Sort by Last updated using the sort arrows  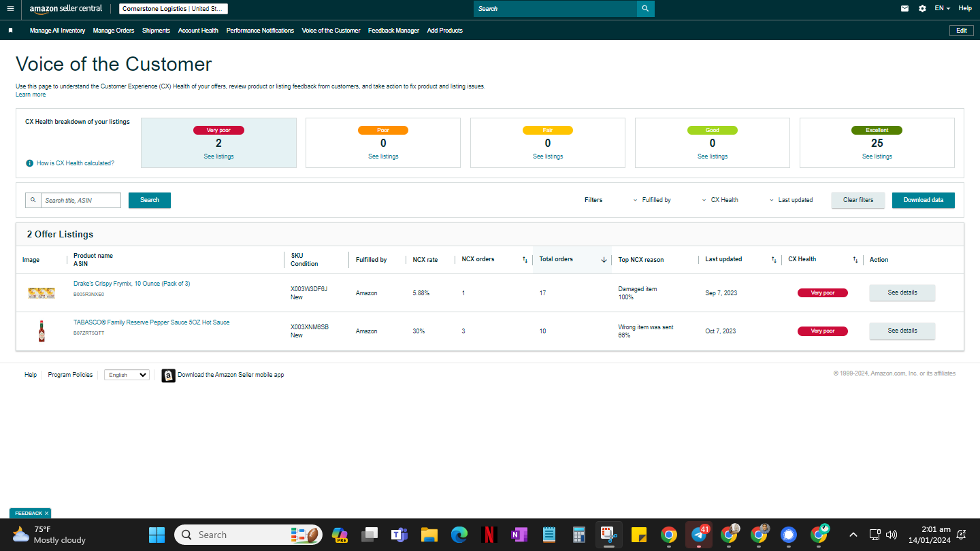774,260
